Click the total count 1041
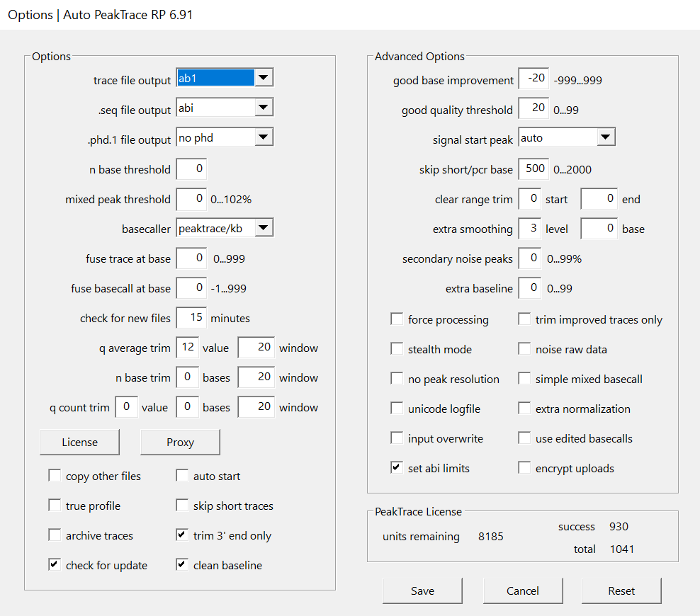This screenshot has width=700, height=616. 622,549
